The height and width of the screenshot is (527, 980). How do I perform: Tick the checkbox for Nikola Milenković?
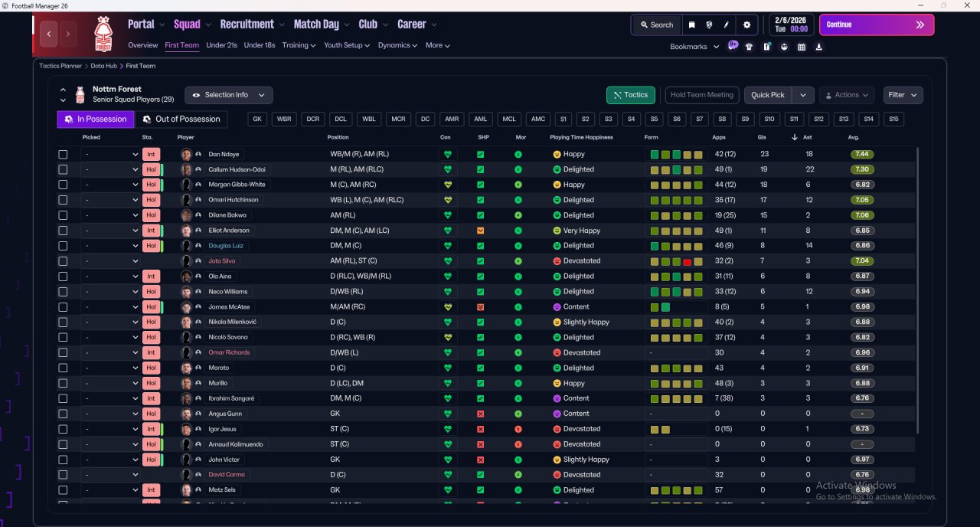(63, 322)
